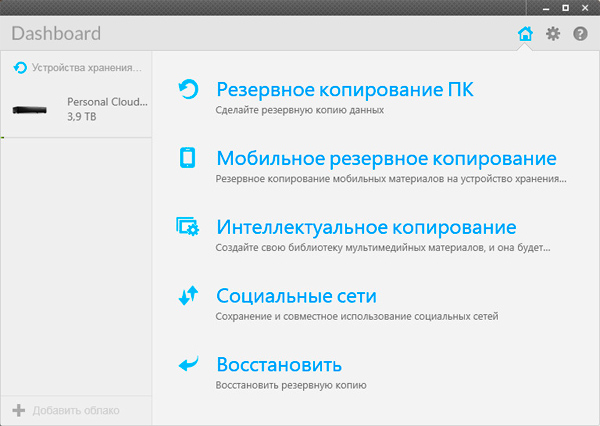Maximize the Dashboard window

[x=565, y=8]
